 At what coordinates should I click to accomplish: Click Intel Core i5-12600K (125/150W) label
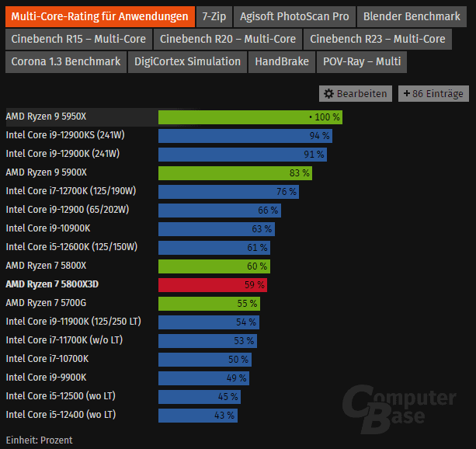[71, 247]
